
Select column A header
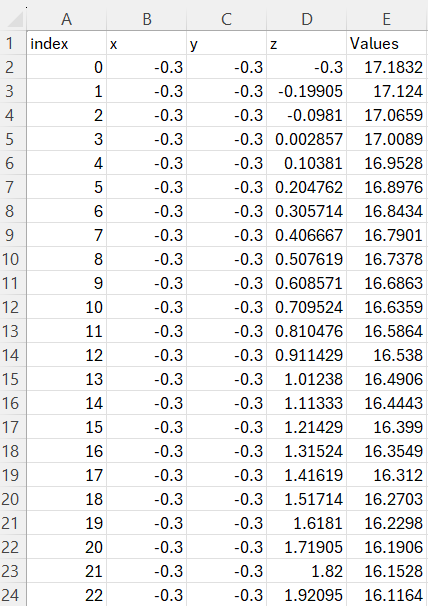click(67, 19)
